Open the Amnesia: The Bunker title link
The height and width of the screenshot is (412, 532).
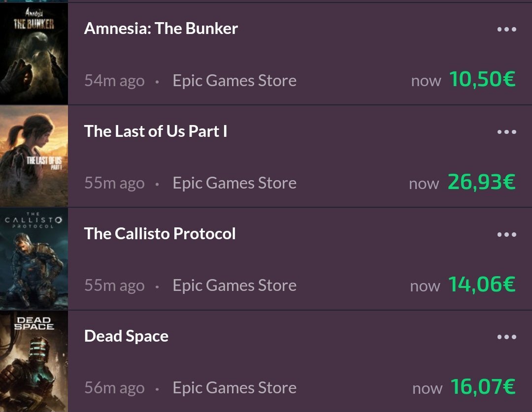click(161, 29)
